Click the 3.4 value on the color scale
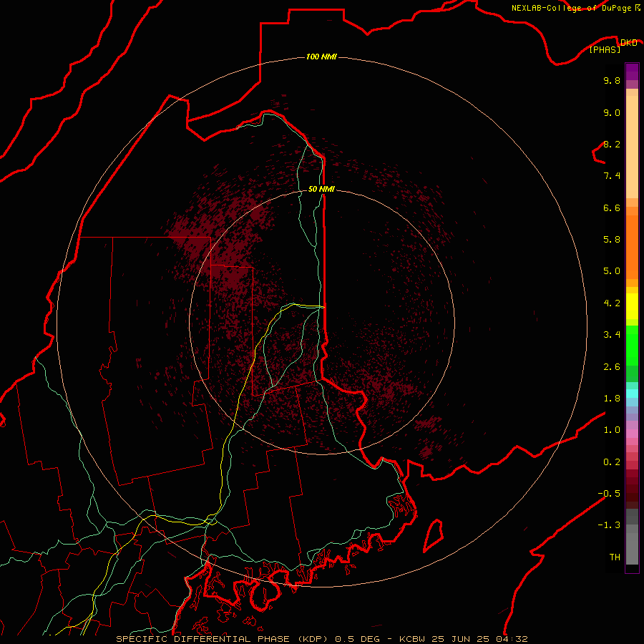 (612, 335)
